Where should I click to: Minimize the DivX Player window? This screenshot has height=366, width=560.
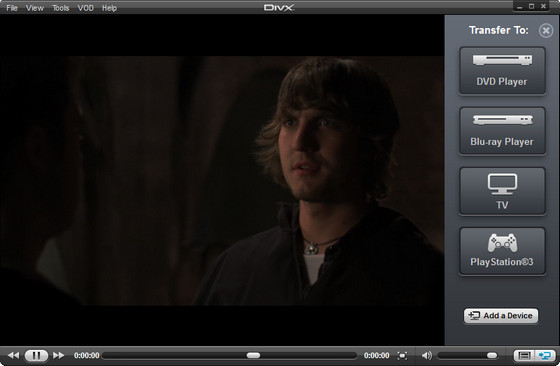tap(520, 6)
